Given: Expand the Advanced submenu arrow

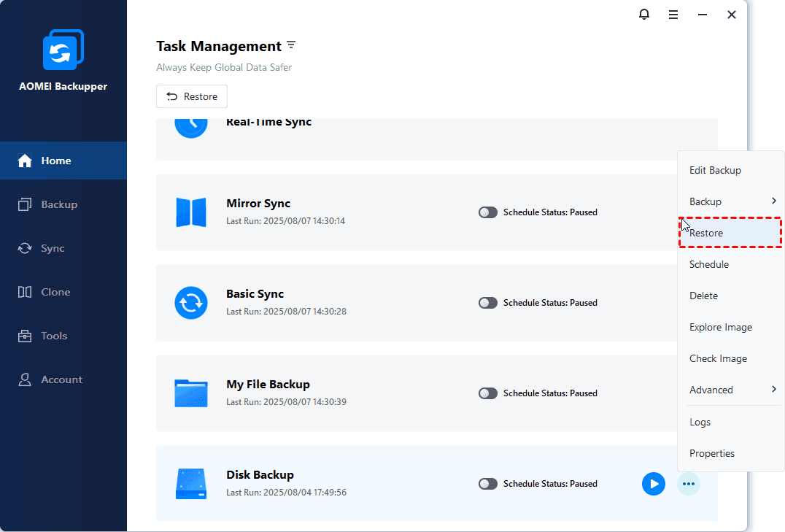Looking at the screenshot, I should pos(774,389).
